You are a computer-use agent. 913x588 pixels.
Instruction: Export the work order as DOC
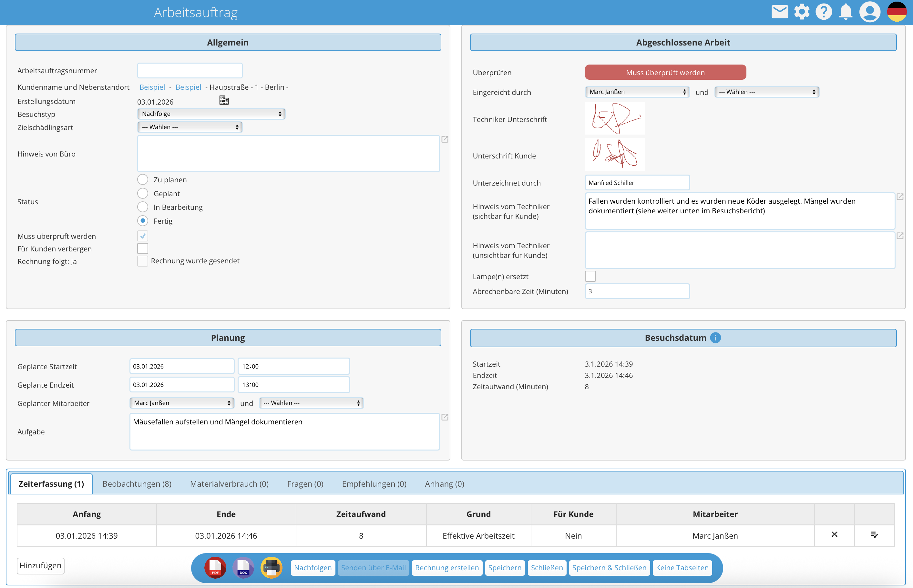pos(243,568)
